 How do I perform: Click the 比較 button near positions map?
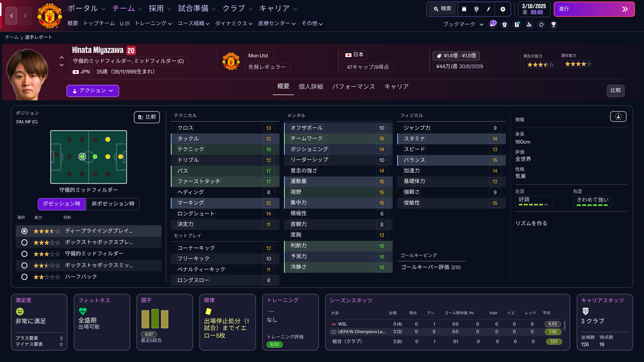147,117
